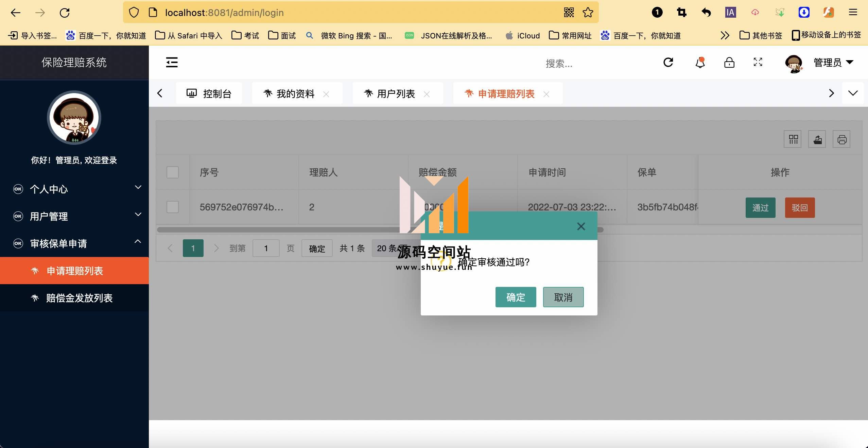The image size is (868, 448).
Task: Click the sidebar profile avatar
Action: coord(74,118)
